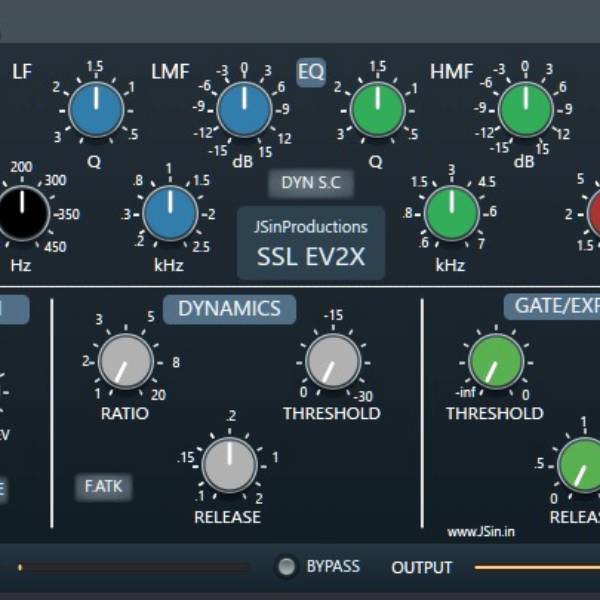Click the HMF Q green knob
This screenshot has height=600, width=600.
tap(378, 110)
